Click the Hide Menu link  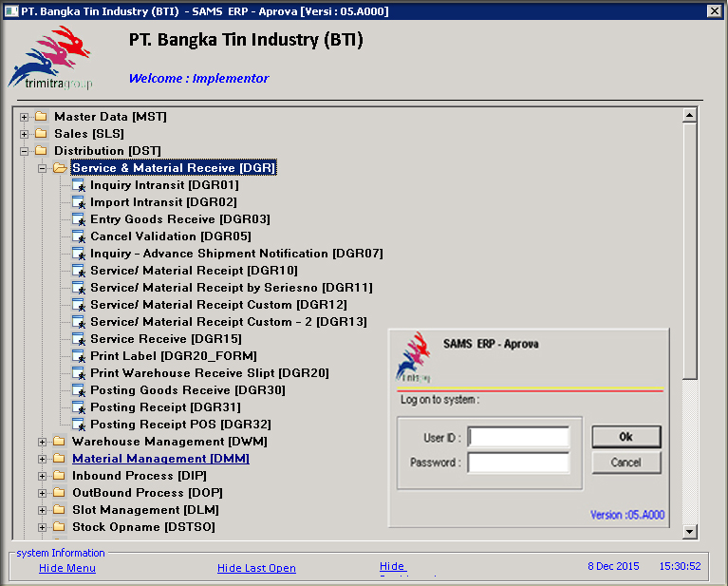[x=67, y=568]
